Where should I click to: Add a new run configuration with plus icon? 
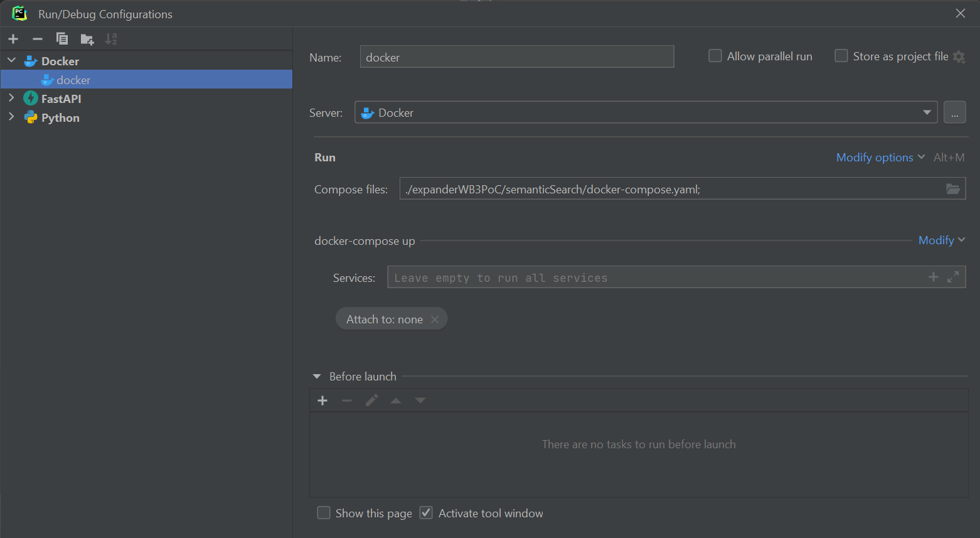tap(13, 39)
